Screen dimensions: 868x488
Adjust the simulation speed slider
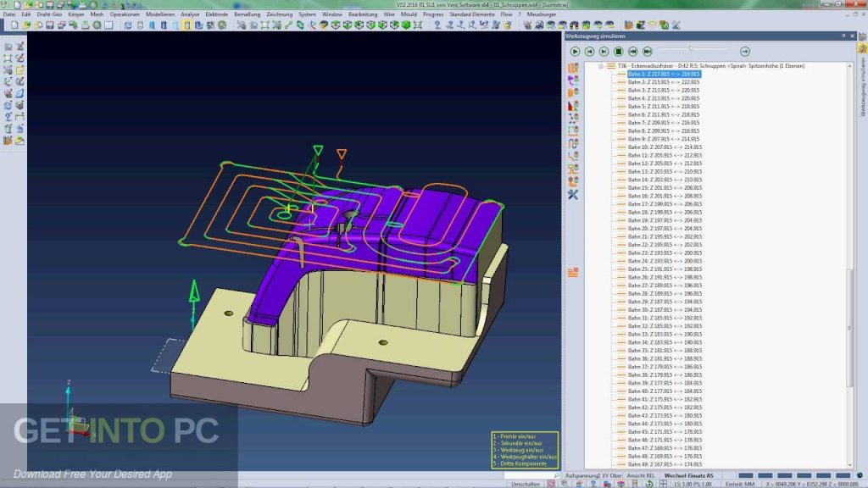[691, 49]
